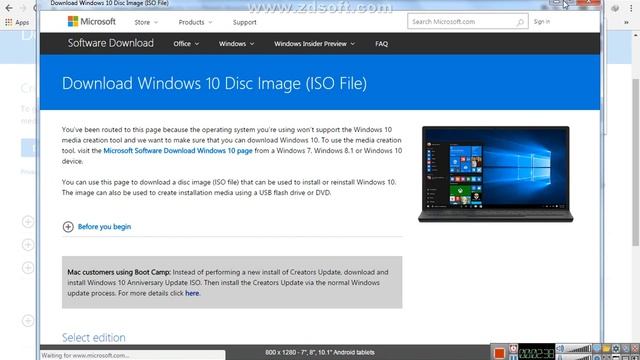
Task: Click the Software Download heading link
Action: point(111,43)
